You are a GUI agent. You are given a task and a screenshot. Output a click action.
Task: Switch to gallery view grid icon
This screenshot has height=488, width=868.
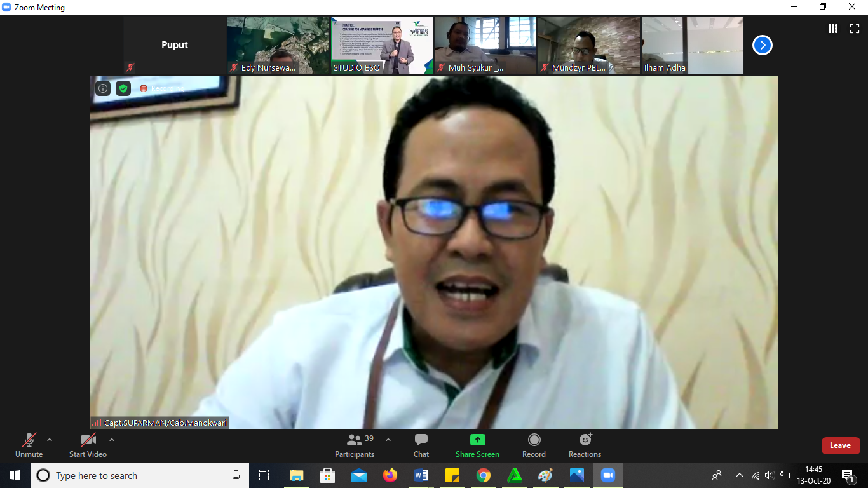point(832,29)
